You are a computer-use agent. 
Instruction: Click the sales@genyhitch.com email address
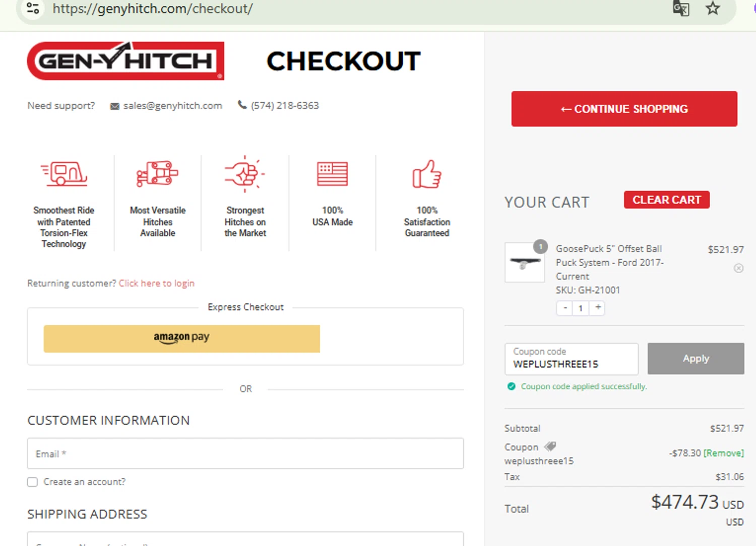[x=173, y=106]
